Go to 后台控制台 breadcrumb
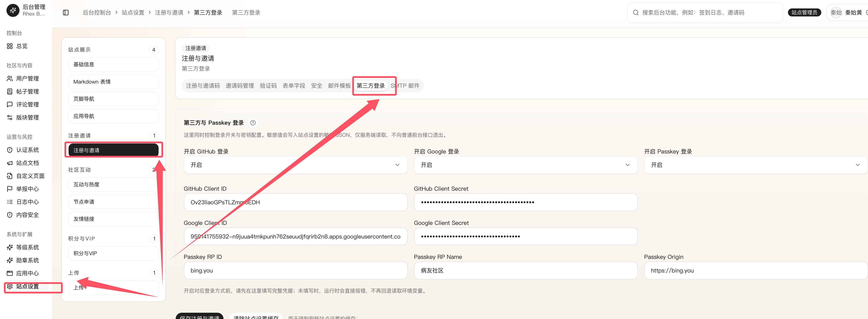868x319 pixels. (x=97, y=13)
